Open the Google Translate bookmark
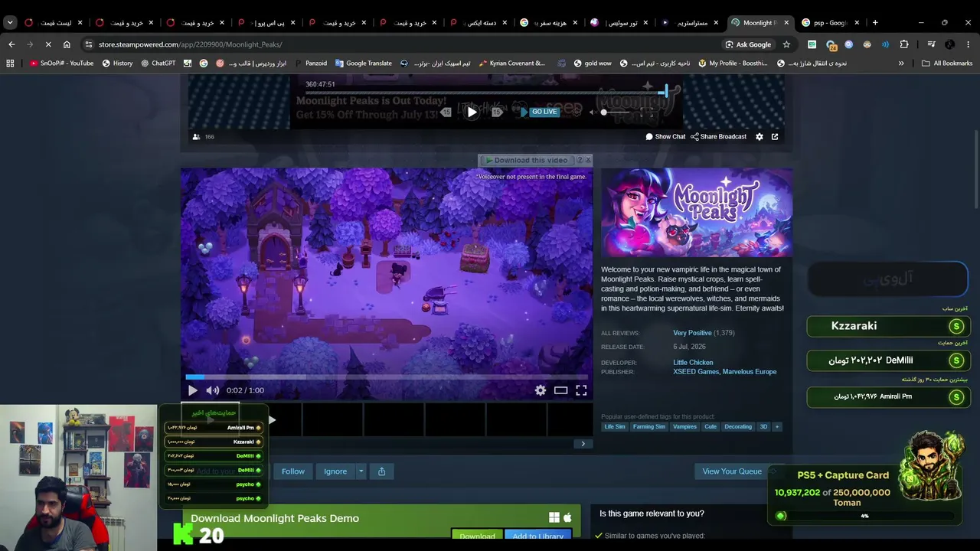The image size is (980, 551). pos(363,64)
